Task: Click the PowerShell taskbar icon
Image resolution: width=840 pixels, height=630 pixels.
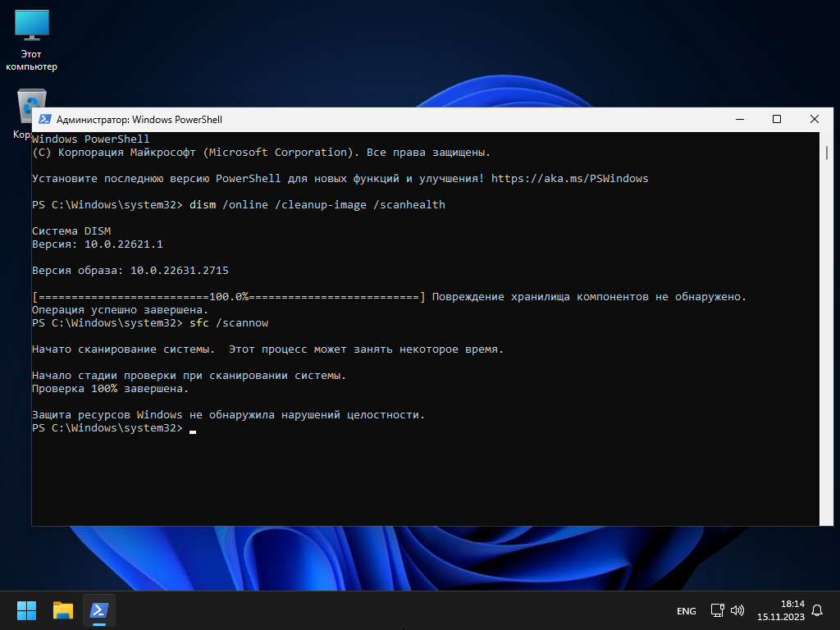Action: (99, 610)
